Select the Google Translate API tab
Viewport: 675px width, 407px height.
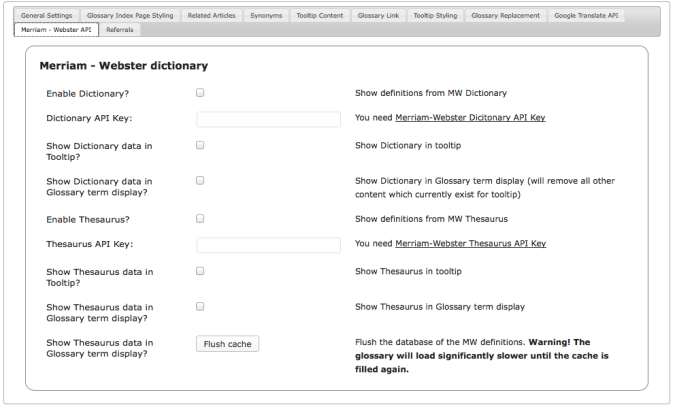(x=586, y=16)
